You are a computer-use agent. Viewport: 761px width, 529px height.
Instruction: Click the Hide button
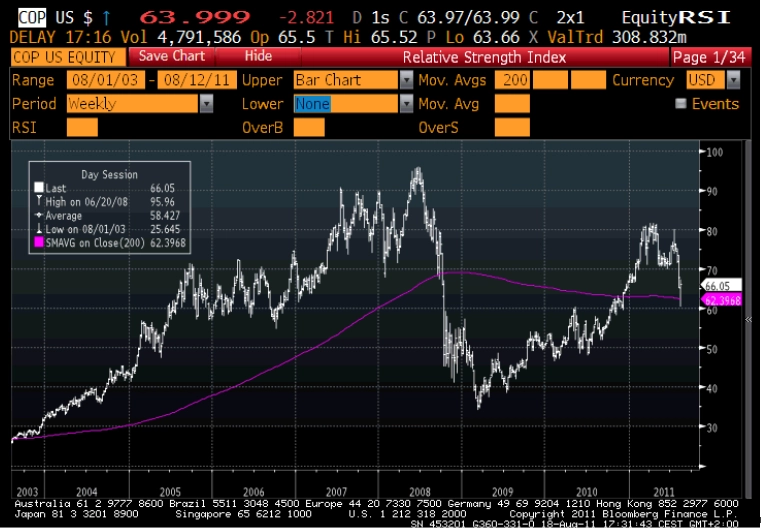click(x=258, y=57)
